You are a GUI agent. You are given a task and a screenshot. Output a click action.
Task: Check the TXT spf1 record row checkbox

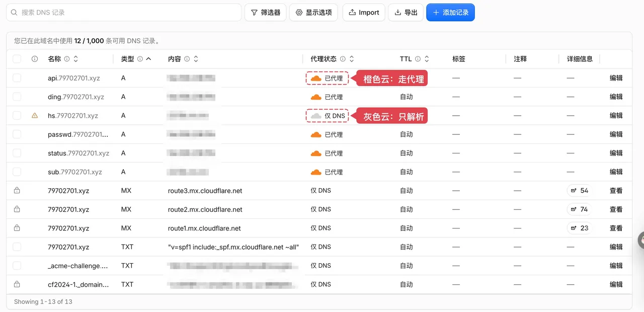[x=17, y=247]
